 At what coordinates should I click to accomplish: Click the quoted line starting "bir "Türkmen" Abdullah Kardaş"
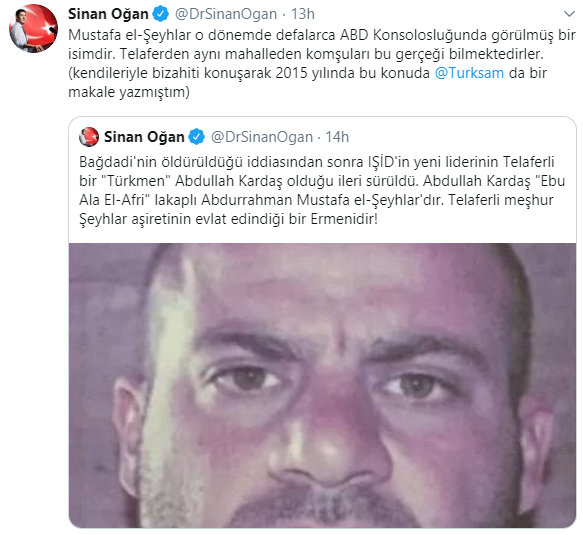322,181
